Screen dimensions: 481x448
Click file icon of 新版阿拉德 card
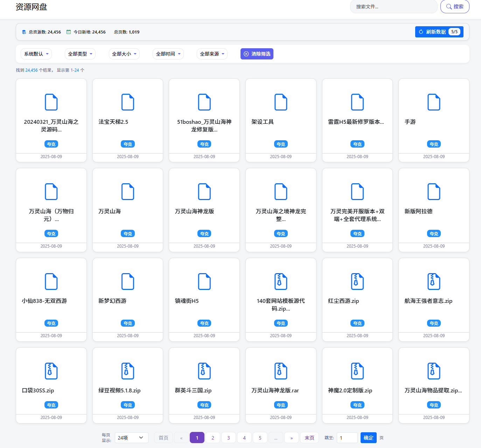(434, 192)
